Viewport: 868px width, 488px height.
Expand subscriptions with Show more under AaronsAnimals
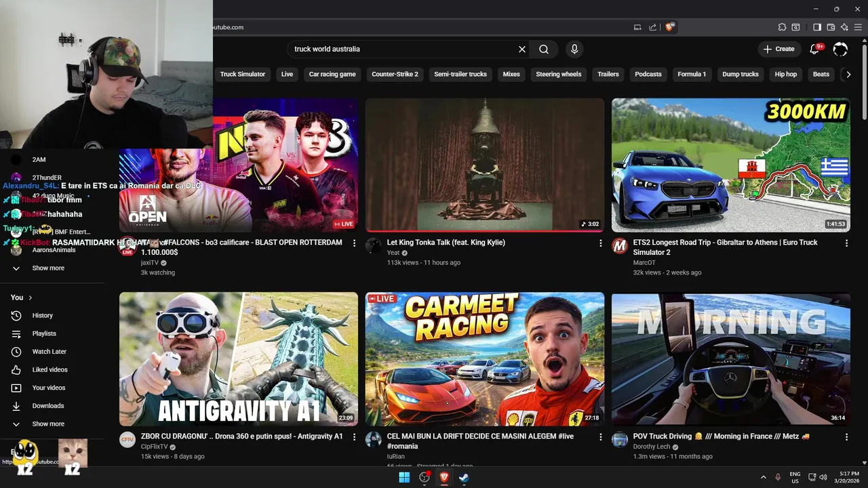click(49, 268)
